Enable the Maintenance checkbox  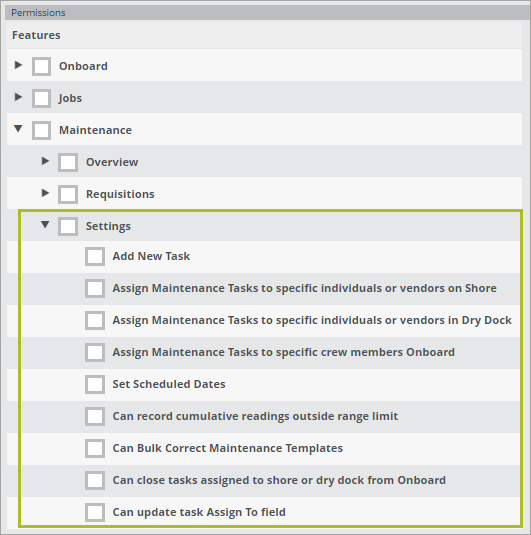[x=41, y=130]
